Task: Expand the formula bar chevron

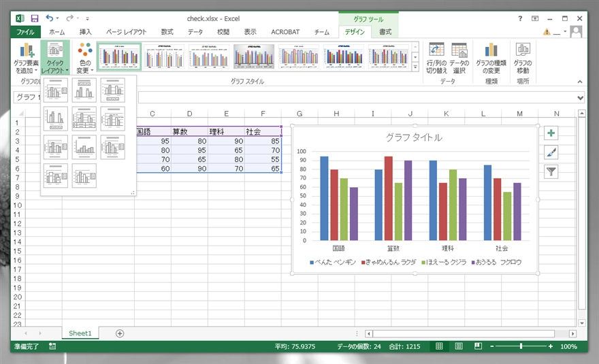Action: (580, 98)
